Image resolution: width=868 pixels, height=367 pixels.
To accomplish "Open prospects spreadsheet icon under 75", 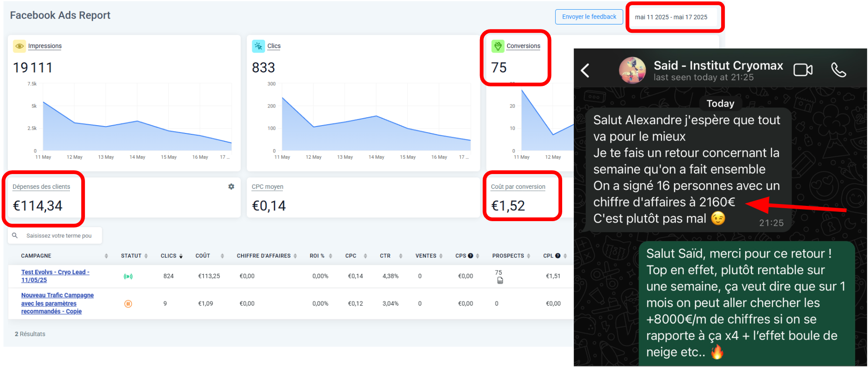I will point(500,281).
